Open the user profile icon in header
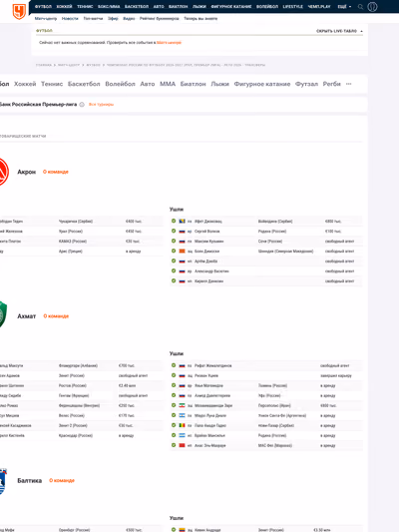This screenshot has height=532, width=399. point(372,7)
